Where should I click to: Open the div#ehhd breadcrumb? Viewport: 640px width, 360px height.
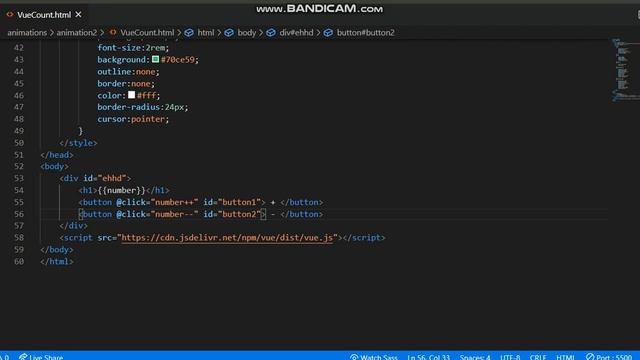(296, 33)
